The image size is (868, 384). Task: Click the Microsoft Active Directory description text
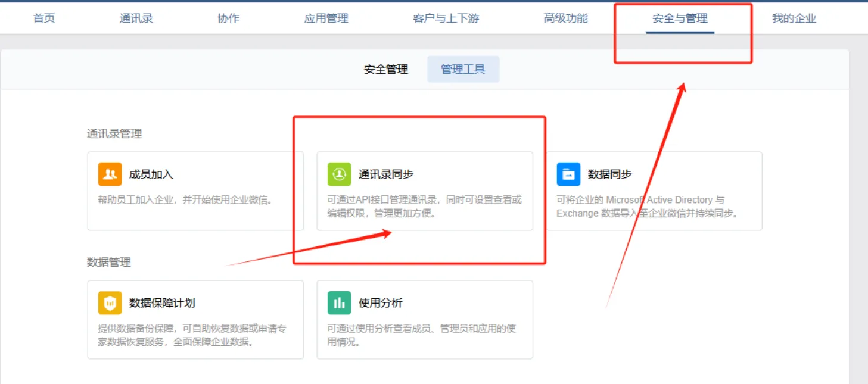tap(648, 207)
